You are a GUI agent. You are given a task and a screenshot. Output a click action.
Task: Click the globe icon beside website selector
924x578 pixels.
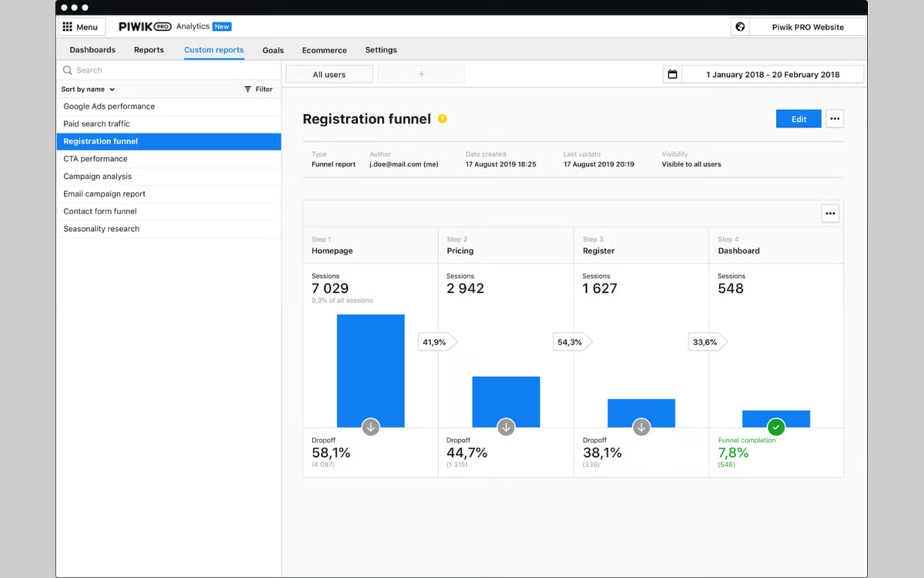pyautogui.click(x=740, y=27)
